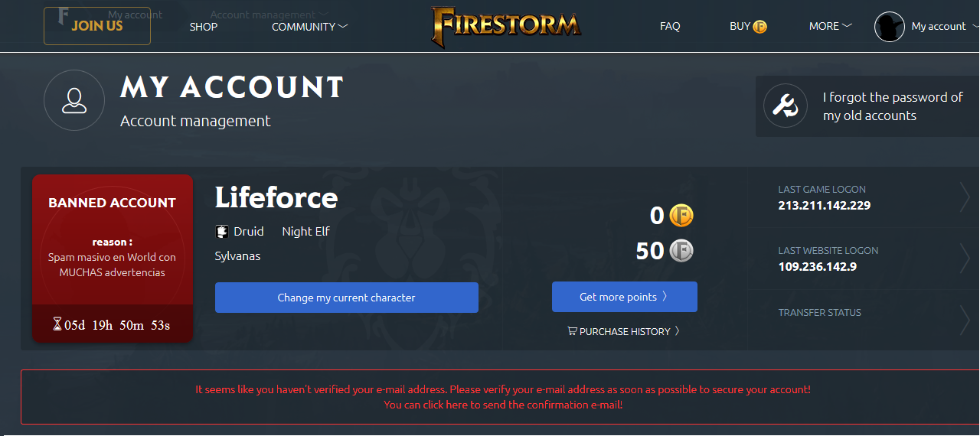Click the Druid class icon
Screen dimensions: 980x436
[x=222, y=232]
